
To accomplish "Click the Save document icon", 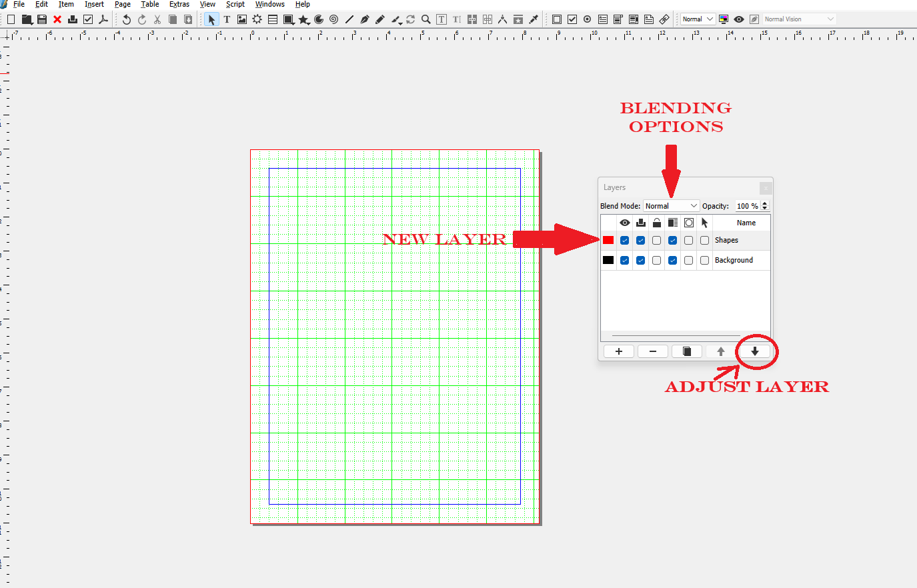I will pos(42,19).
